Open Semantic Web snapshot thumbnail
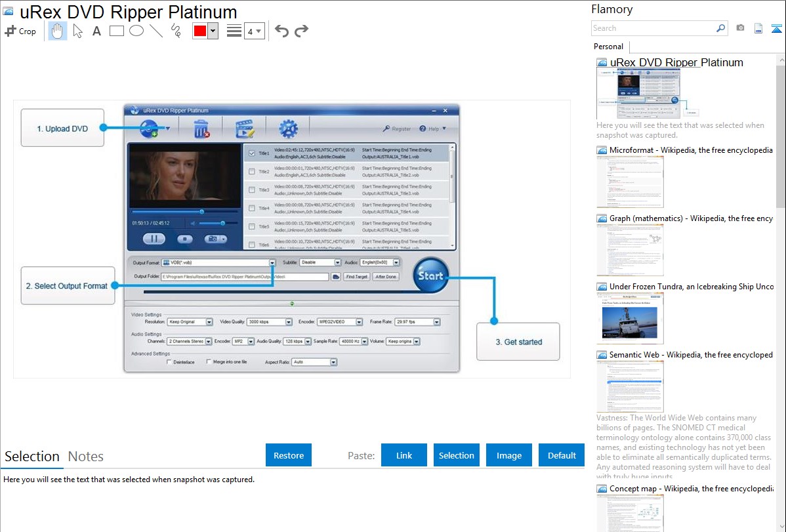Image resolution: width=786 pixels, height=532 pixels. point(630,386)
